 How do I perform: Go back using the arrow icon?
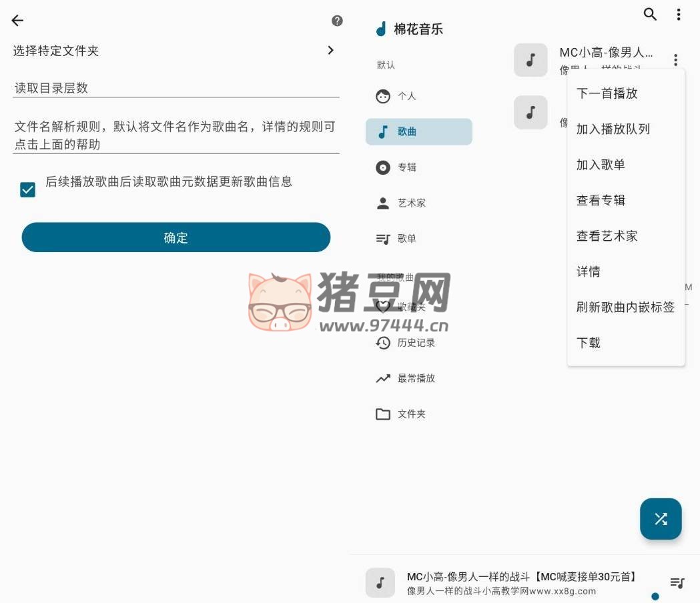pyautogui.click(x=17, y=20)
